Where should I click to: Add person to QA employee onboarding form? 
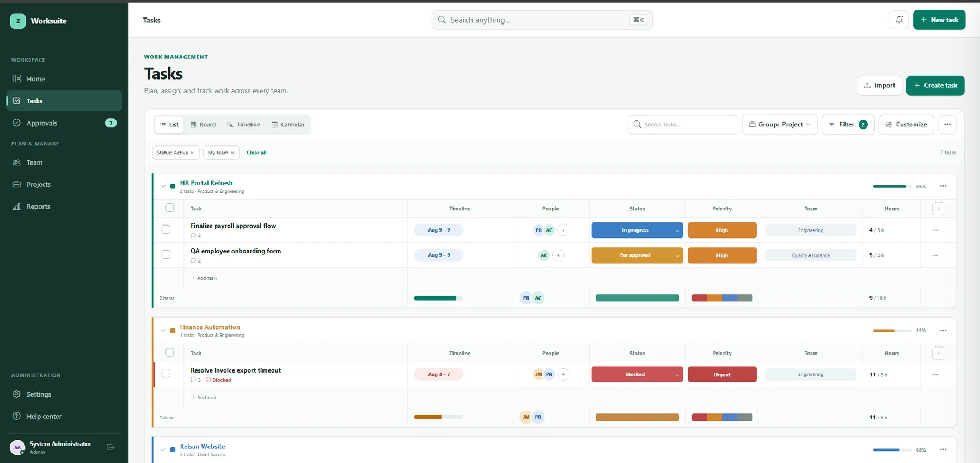[558, 255]
